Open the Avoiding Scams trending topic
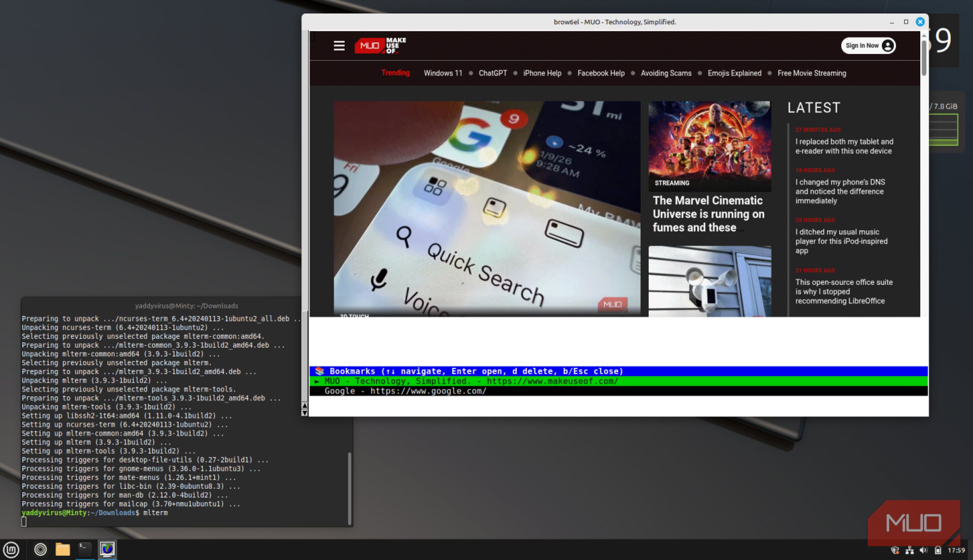Screen dimensions: 973x560 pos(666,73)
